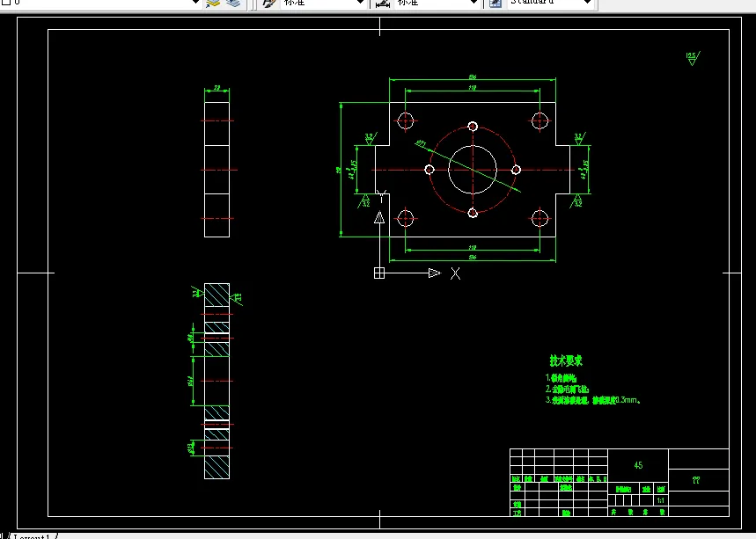Click the text style brush icon
756x539 pixels.
[269, 3]
